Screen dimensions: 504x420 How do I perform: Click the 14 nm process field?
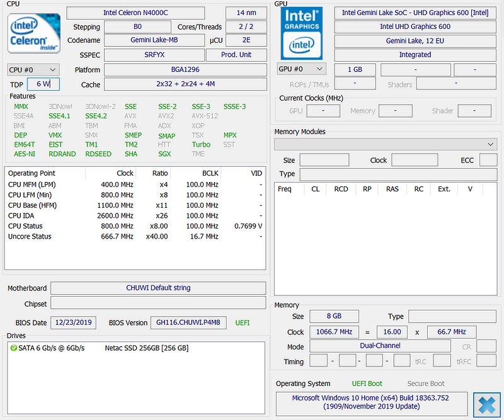(246, 13)
